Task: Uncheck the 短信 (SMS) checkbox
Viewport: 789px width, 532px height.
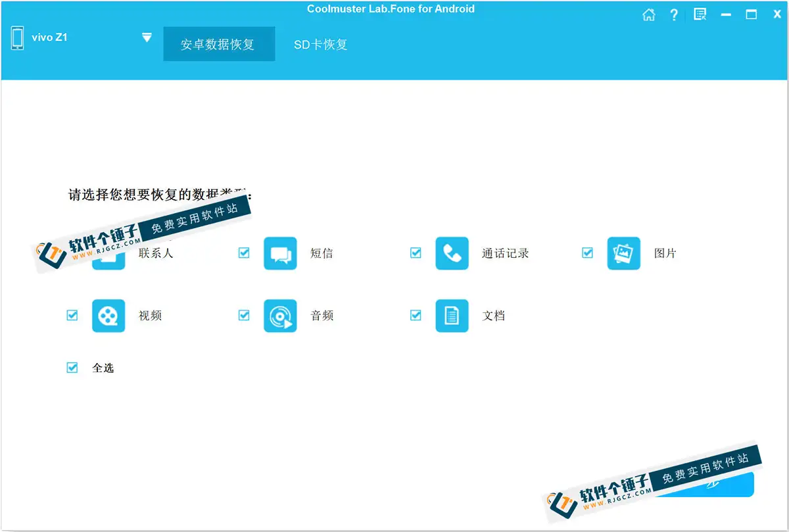Action: 244,253
